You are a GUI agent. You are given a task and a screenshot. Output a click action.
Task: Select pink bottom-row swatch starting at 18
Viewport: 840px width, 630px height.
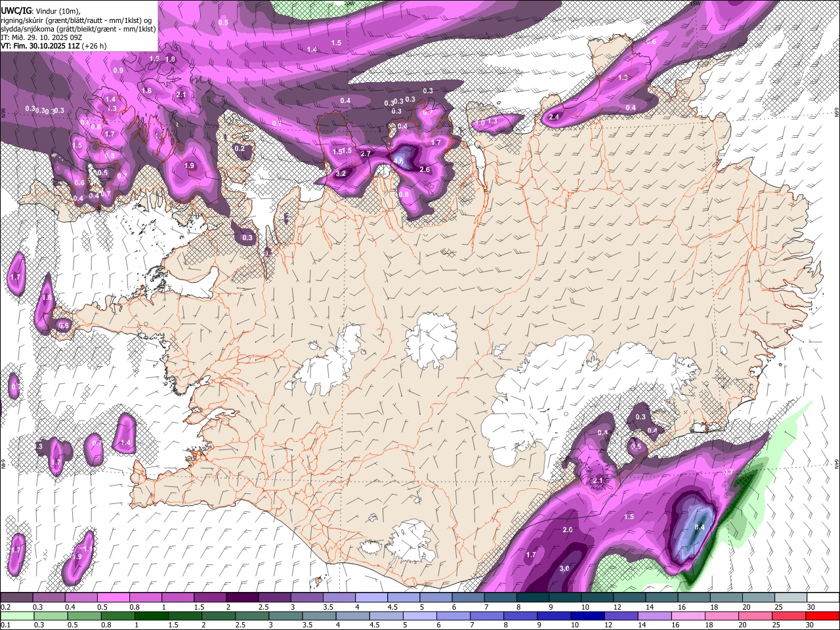pyautogui.click(x=721, y=616)
